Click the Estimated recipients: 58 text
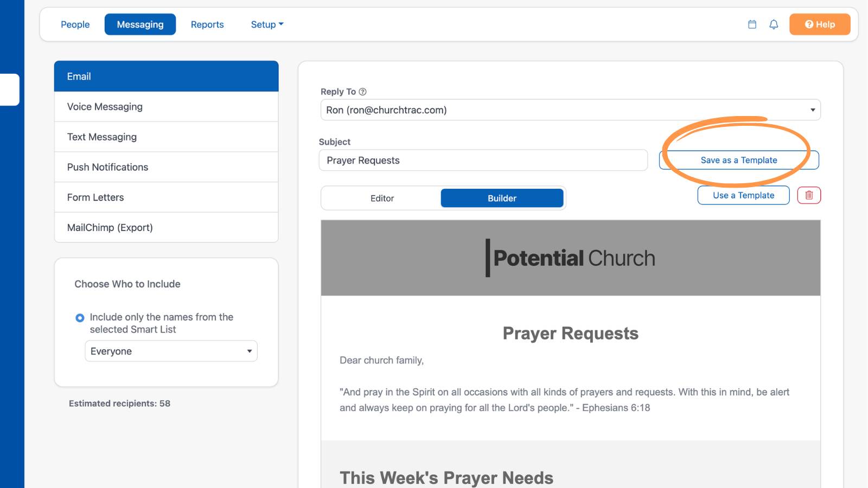The width and height of the screenshot is (868, 488). pos(119,403)
